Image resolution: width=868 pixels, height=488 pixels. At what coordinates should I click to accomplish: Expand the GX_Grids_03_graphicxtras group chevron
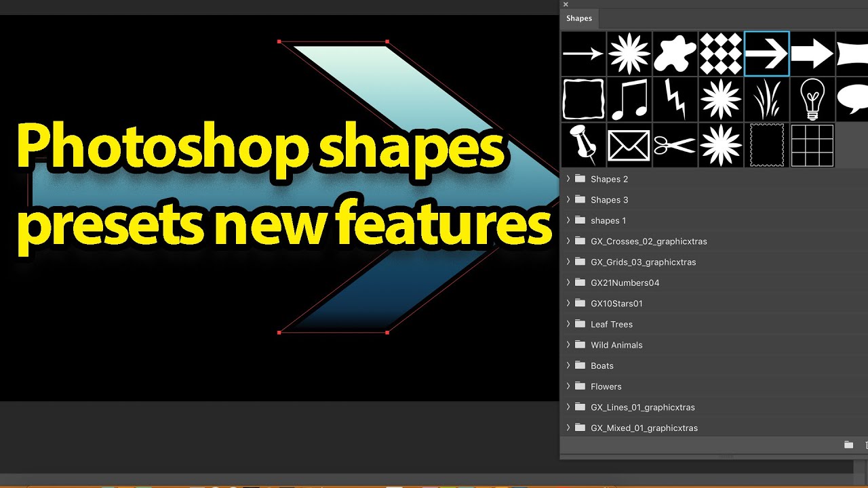568,262
